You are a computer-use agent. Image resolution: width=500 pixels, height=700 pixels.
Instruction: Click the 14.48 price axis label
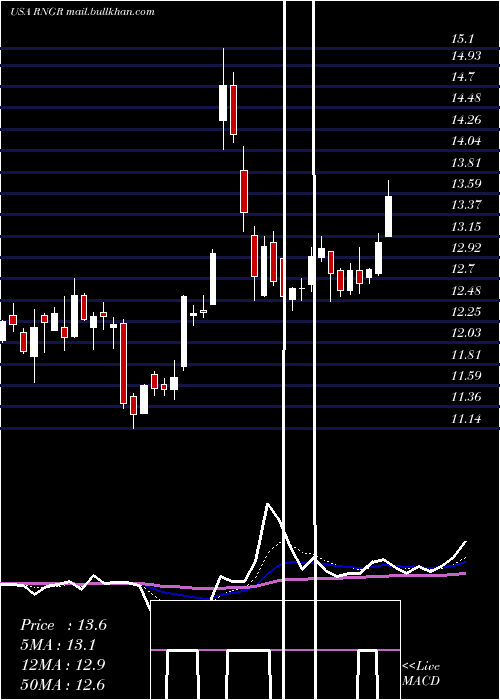pos(466,98)
